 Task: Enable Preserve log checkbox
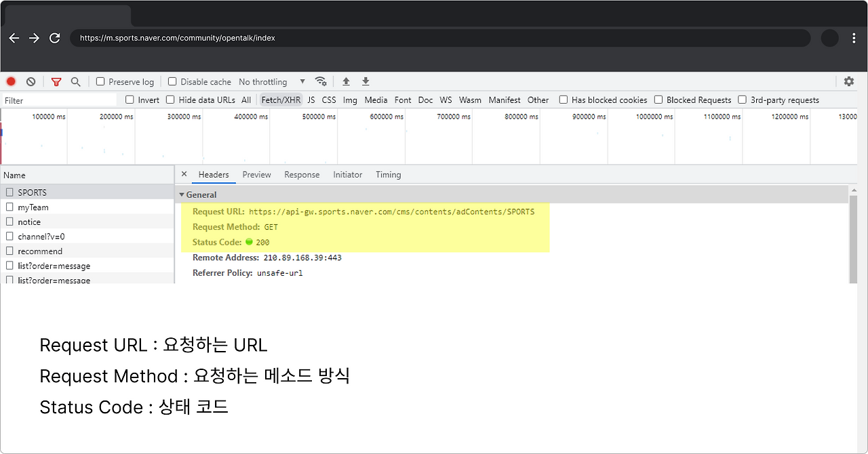(x=100, y=81)
